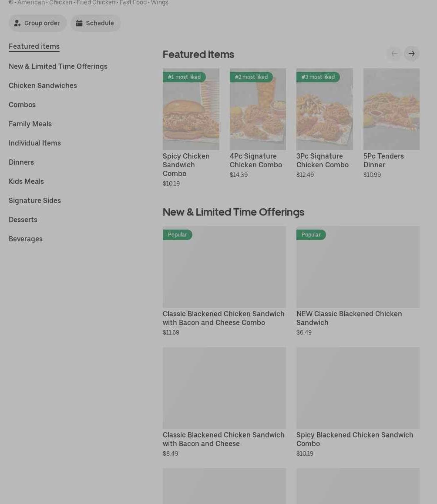Select the 3Pc Signature Chicken Combo image
The height and width of the screenshot is (504, 437).
(x=324, y=109)
